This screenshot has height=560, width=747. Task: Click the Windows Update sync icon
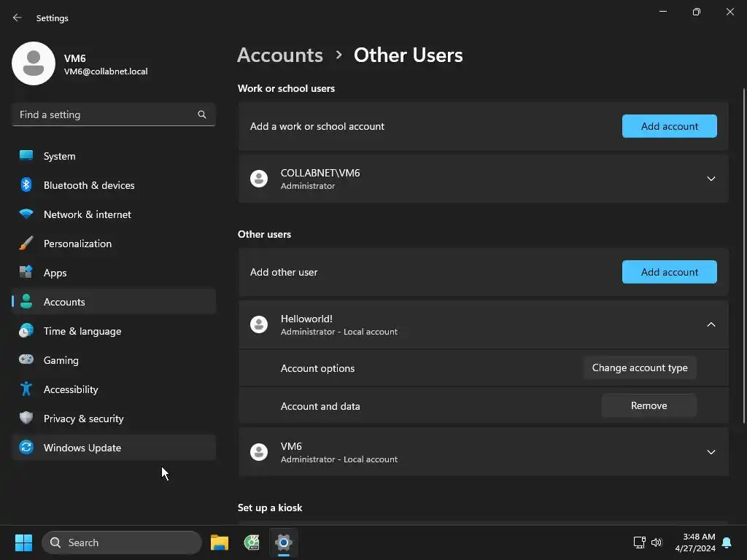coord(26,448)
